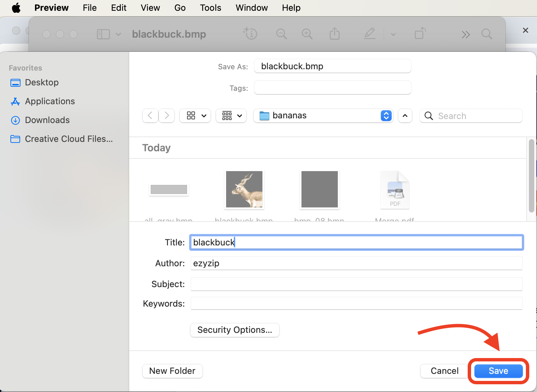Open Security Options
Image resolution: width=537 pixels, height=392 pixels.
tap(235, 330)
